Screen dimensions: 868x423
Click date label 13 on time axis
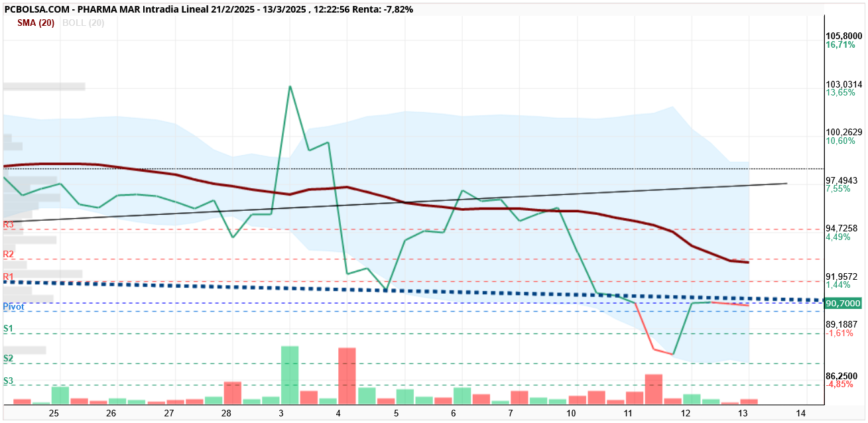pyautogui.click(x=743, y=413)
